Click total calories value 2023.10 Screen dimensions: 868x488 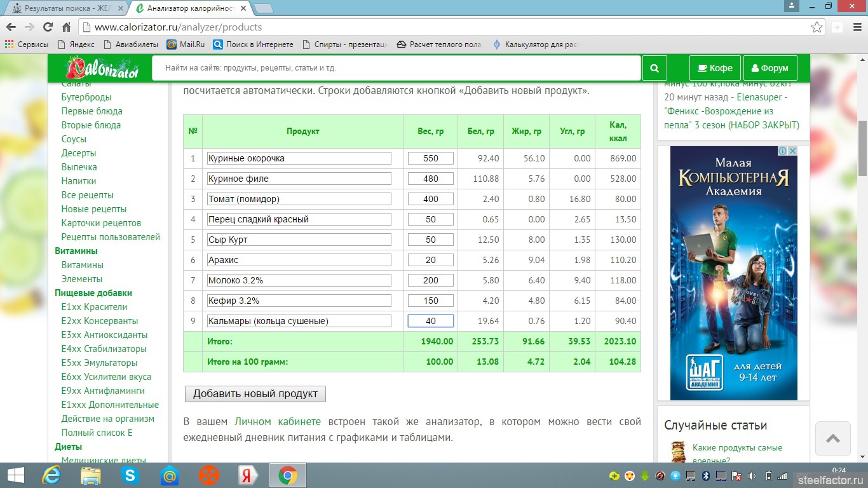pos(621,341)
